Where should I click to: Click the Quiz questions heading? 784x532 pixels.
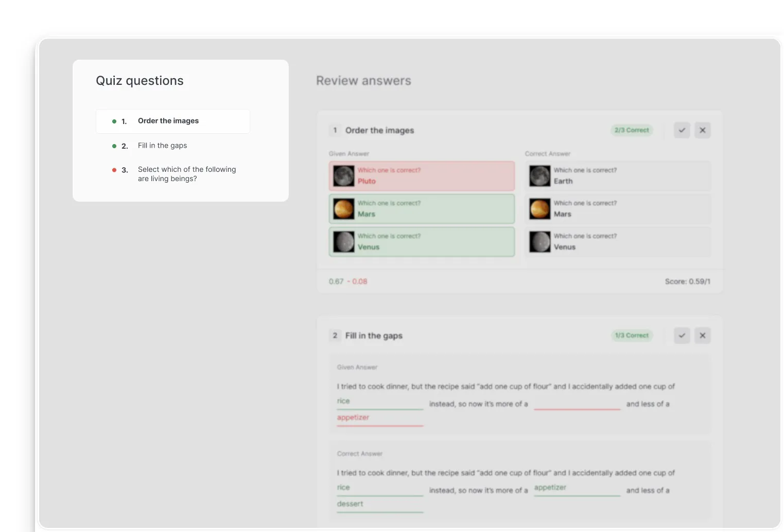[140, 81]
